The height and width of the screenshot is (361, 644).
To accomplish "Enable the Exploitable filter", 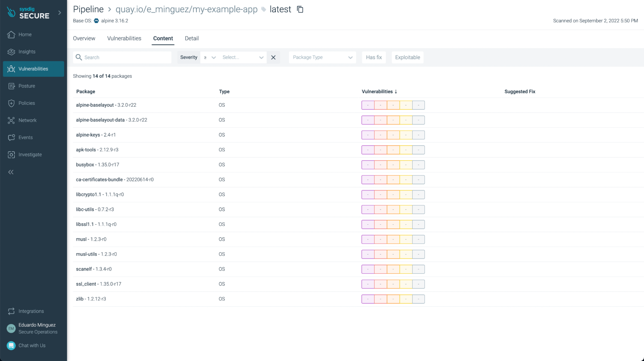I will tap(407, 57).
